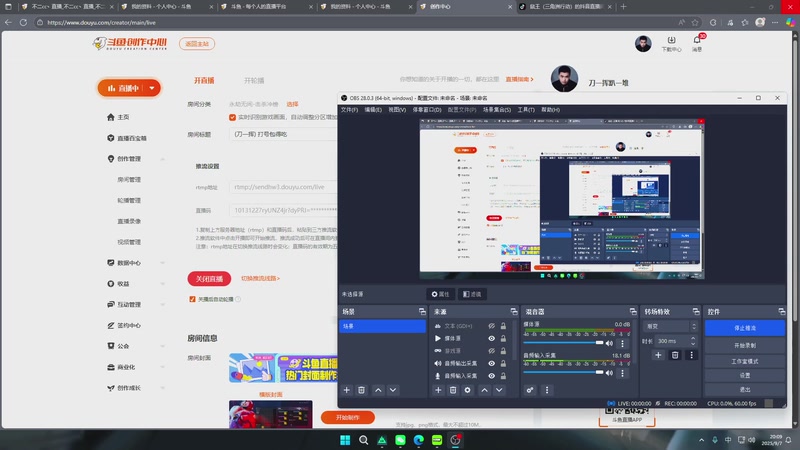This screenshot has width=800, height=450.
Task: Click the rtmp address field
Action: [x=283, y=187]
